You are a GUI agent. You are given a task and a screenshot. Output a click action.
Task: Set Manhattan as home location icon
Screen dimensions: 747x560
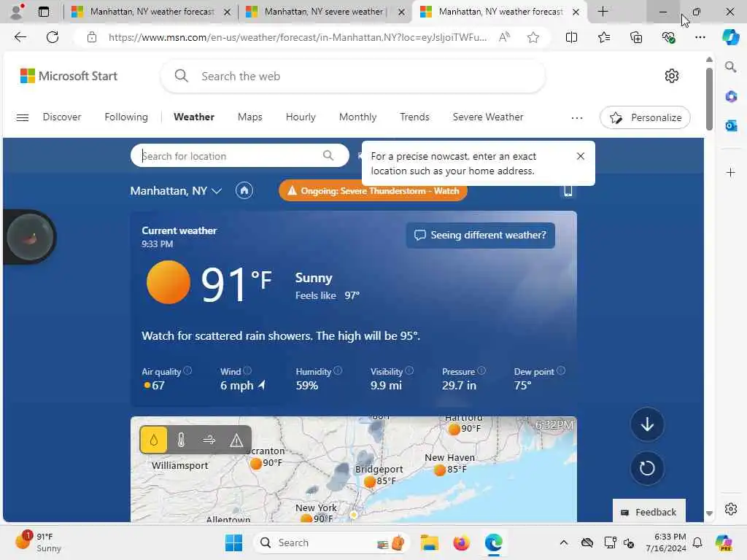coord(244,191)
